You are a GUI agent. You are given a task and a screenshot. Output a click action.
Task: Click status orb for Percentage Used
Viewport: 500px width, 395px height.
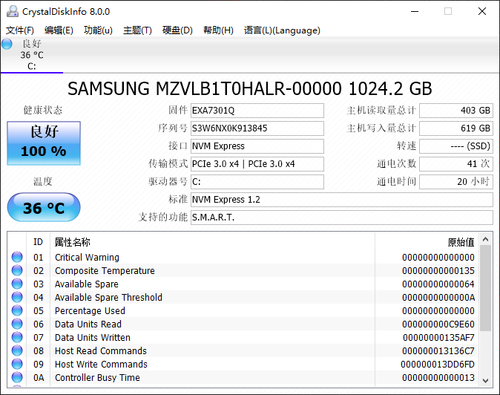[x=17, y=310]
